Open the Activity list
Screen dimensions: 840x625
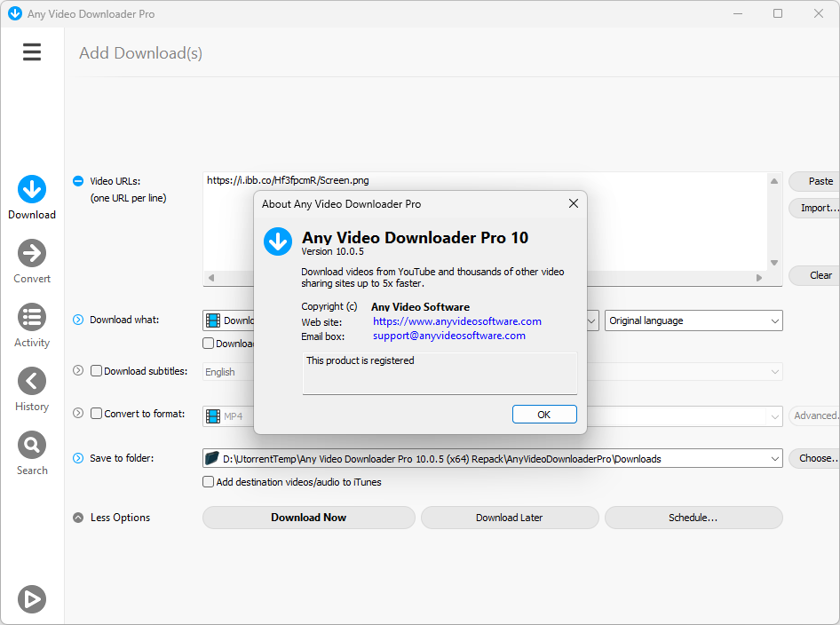[32, 326]
